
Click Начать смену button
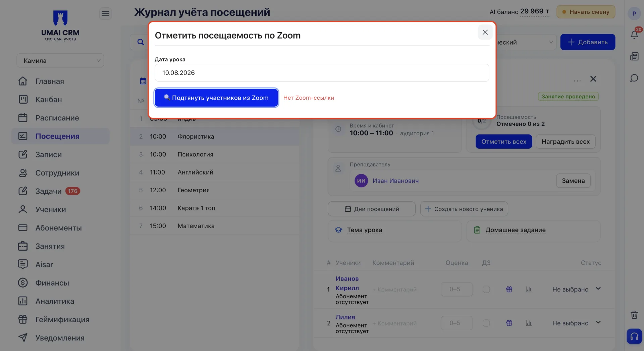pos(586,12)
